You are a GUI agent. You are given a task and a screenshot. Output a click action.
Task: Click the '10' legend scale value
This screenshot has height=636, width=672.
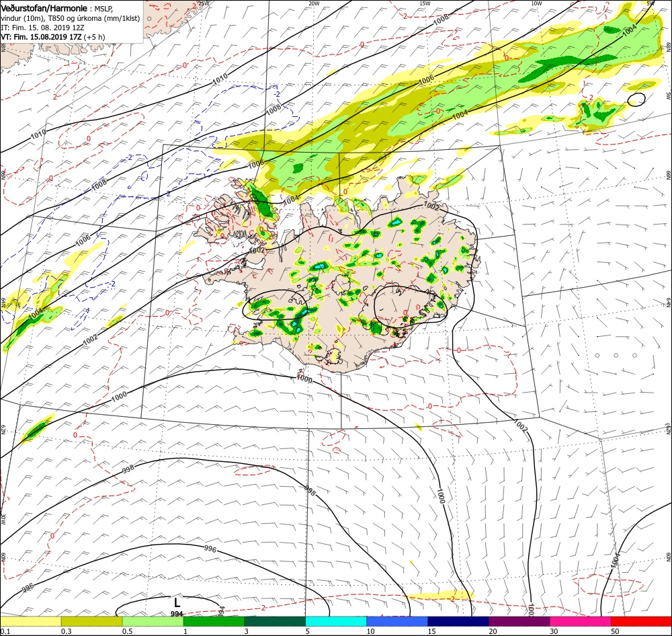371,631
